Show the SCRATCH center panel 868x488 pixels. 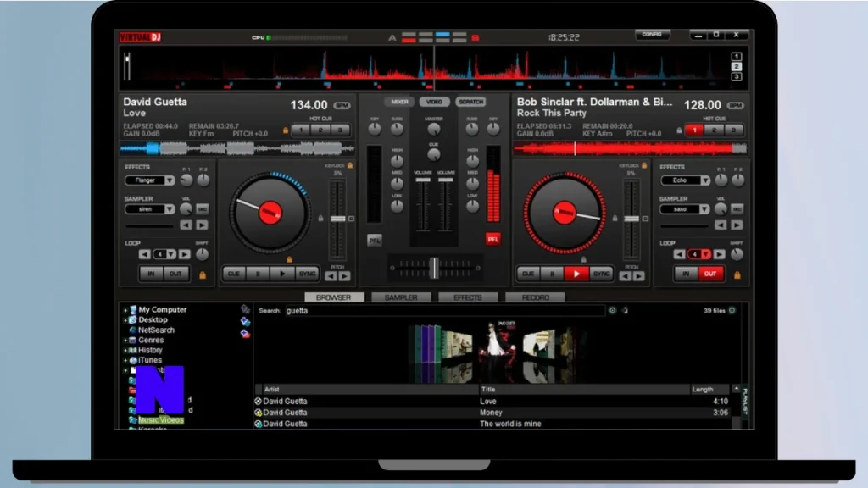[x=470, y=102]
